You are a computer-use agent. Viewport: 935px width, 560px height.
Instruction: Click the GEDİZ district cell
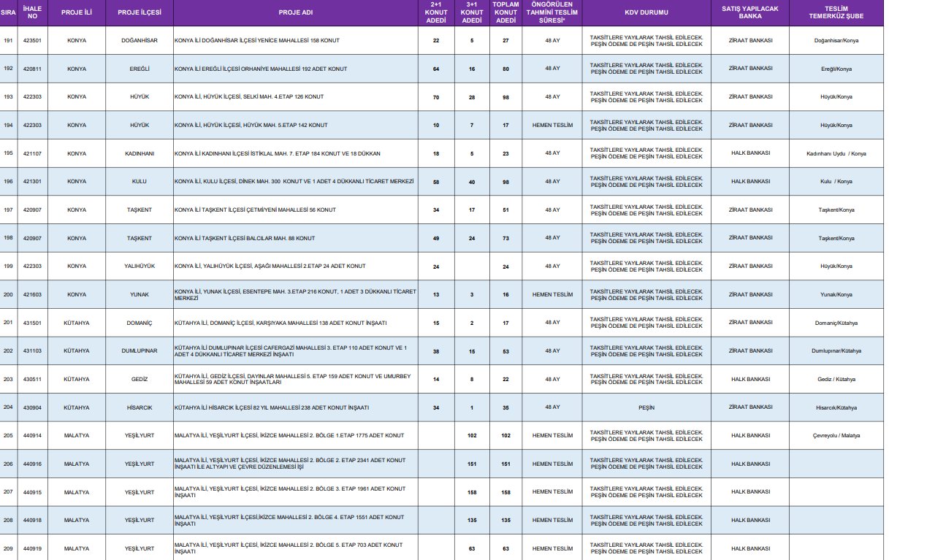(x=140, y=380)
